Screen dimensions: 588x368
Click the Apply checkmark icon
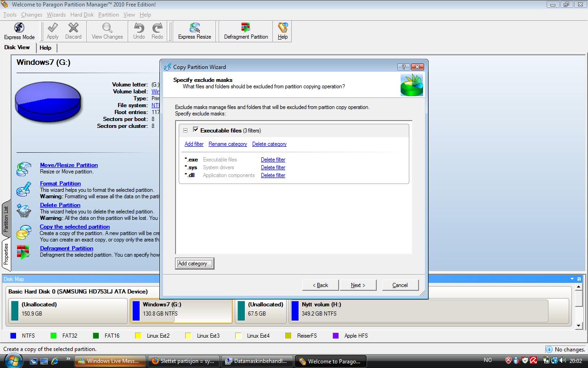(53, 28)
